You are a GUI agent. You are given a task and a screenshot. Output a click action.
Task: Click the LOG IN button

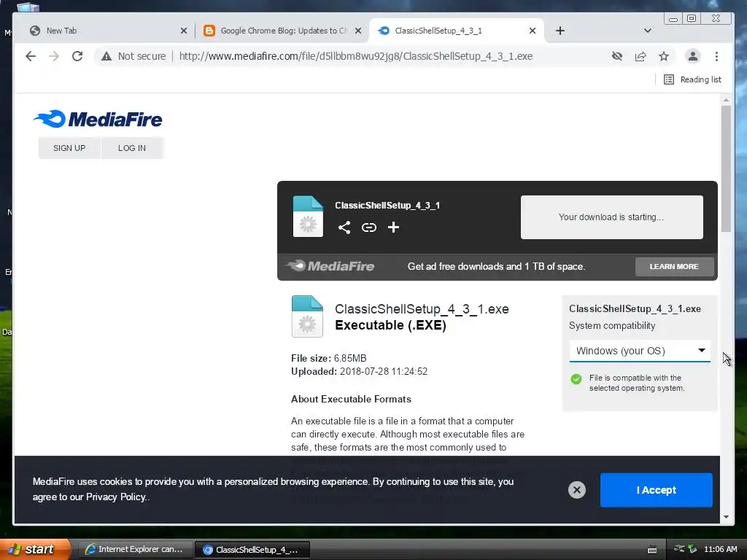132,148
